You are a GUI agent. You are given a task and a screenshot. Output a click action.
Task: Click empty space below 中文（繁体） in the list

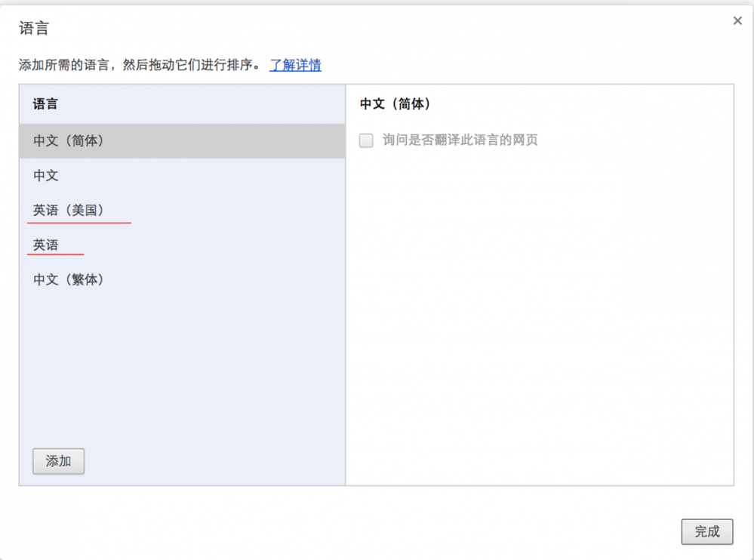(181, 362)
